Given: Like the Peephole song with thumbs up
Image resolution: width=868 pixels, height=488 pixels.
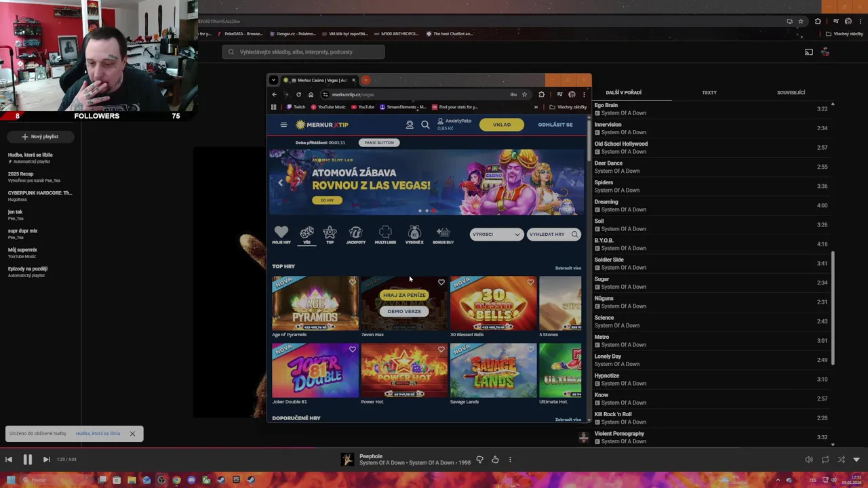Looking at the screenshot, I should (x=495, y=460).
